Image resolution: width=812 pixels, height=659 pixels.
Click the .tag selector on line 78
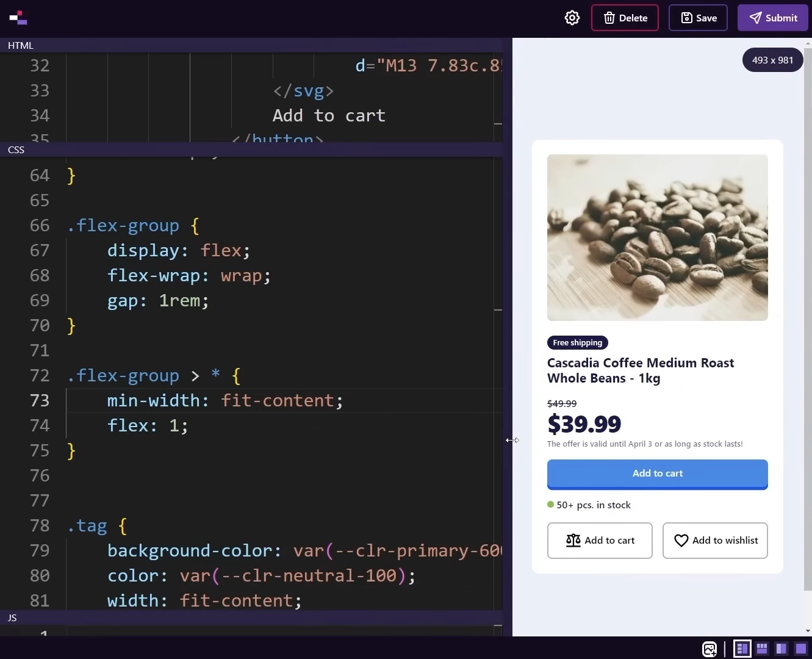point(87,525)
